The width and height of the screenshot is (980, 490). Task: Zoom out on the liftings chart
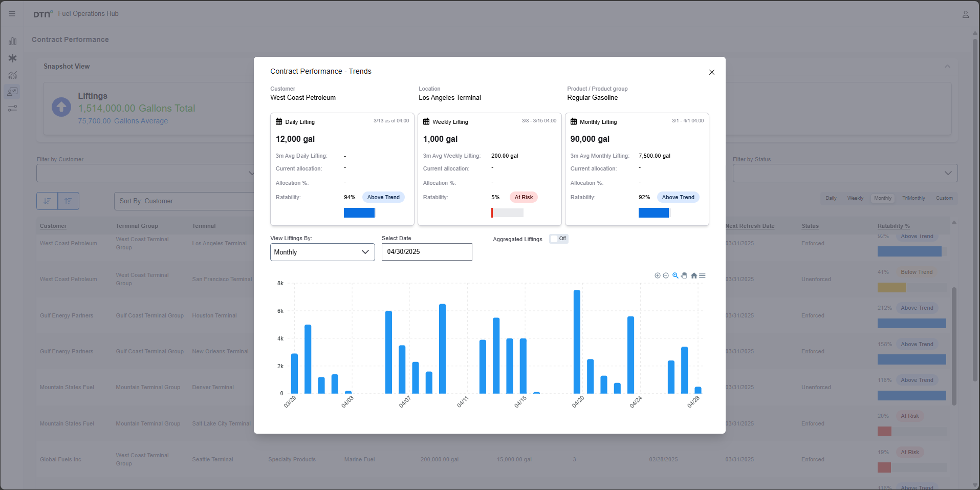pyautogui.click(x=666, y=275)
